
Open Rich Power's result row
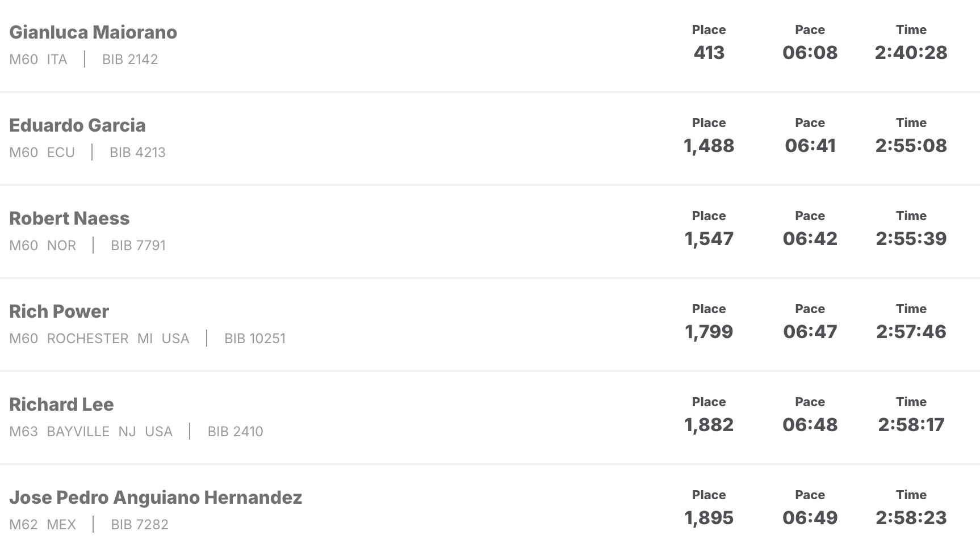point(490,325)
